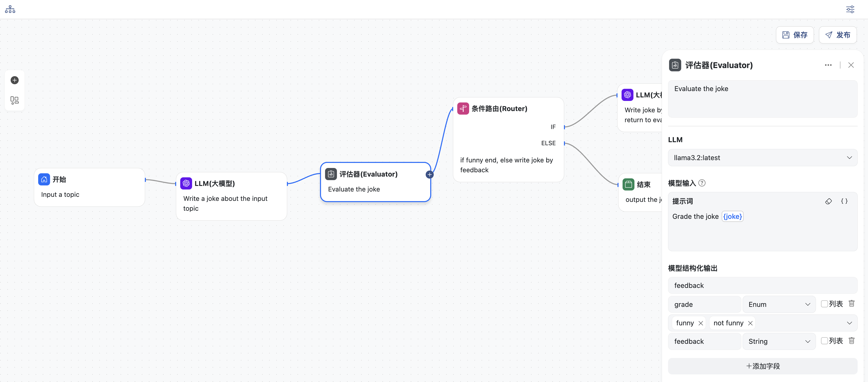Image resolution: width=868 pixels, height=382 pixels.
Task: Remove the 'not funny' enum tag
Action: click(x=750, y=323)
